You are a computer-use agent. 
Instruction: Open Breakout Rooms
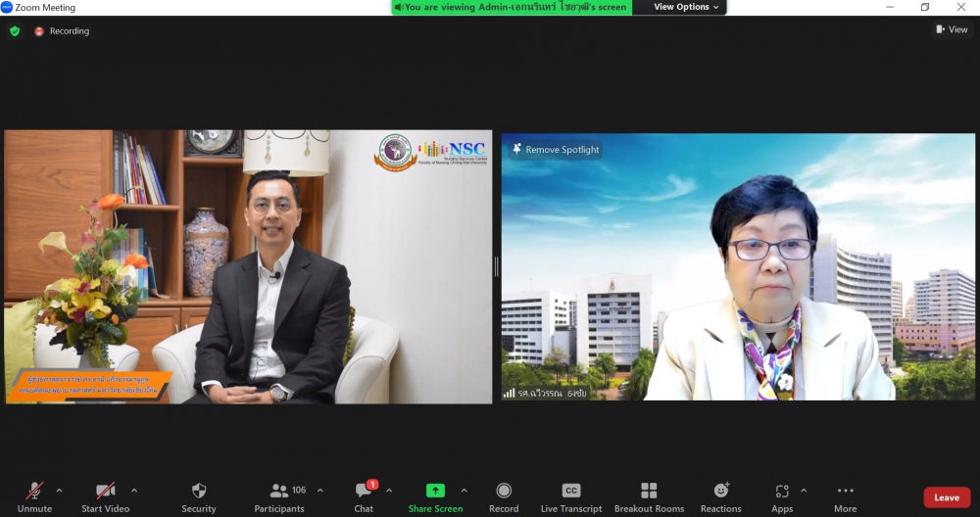point(649,492)
